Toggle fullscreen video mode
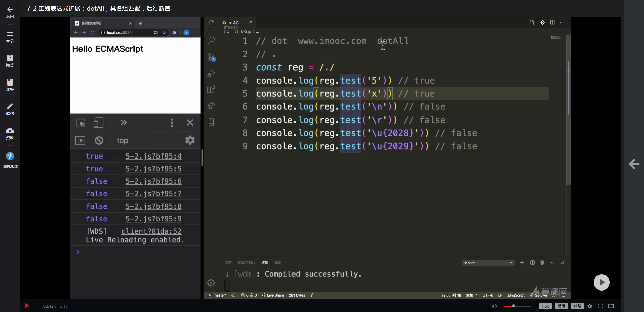 click(600, 306)
